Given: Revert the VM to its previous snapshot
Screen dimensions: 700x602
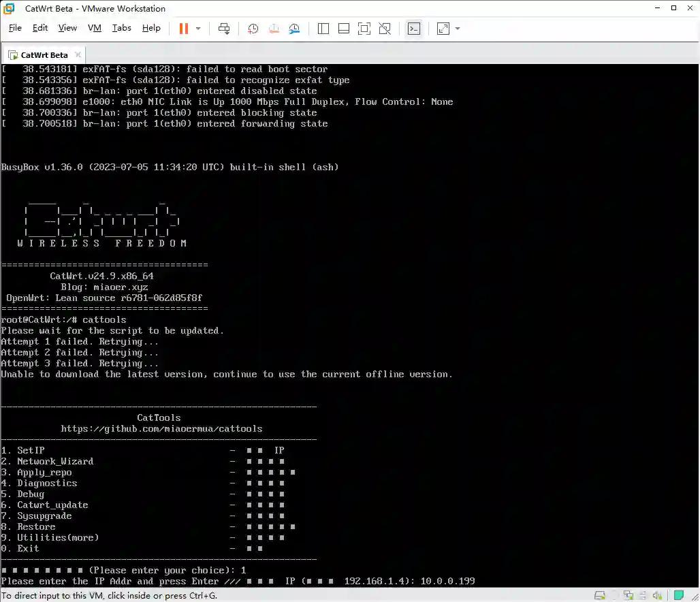Looking at the screenshot, I should pyautogui.click(x=274, y=29).
